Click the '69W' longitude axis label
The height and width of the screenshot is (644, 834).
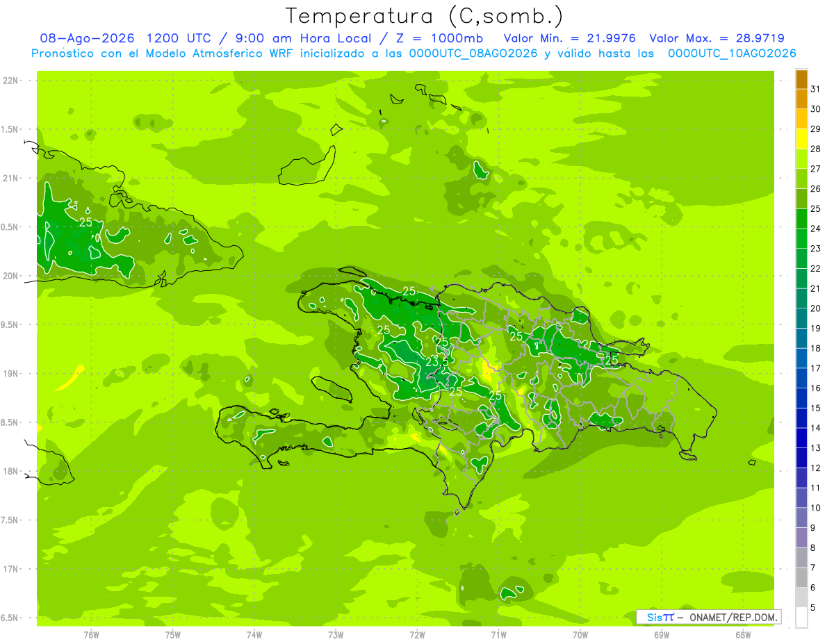pyautogui.click(x=662, y=635)
